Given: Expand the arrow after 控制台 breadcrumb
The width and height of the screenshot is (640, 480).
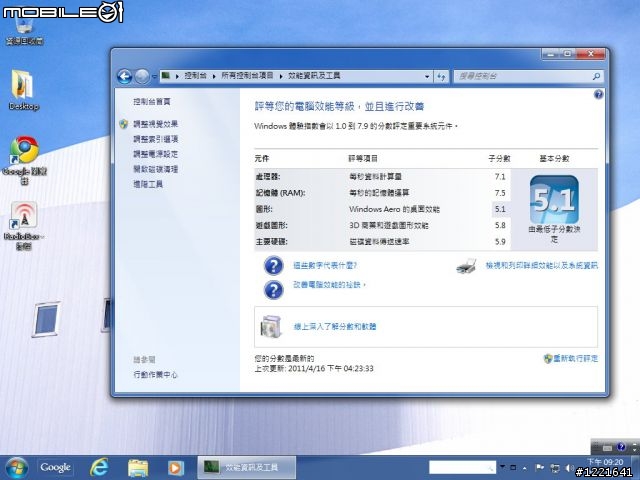Looking at the screenshot, I should 214,76.
